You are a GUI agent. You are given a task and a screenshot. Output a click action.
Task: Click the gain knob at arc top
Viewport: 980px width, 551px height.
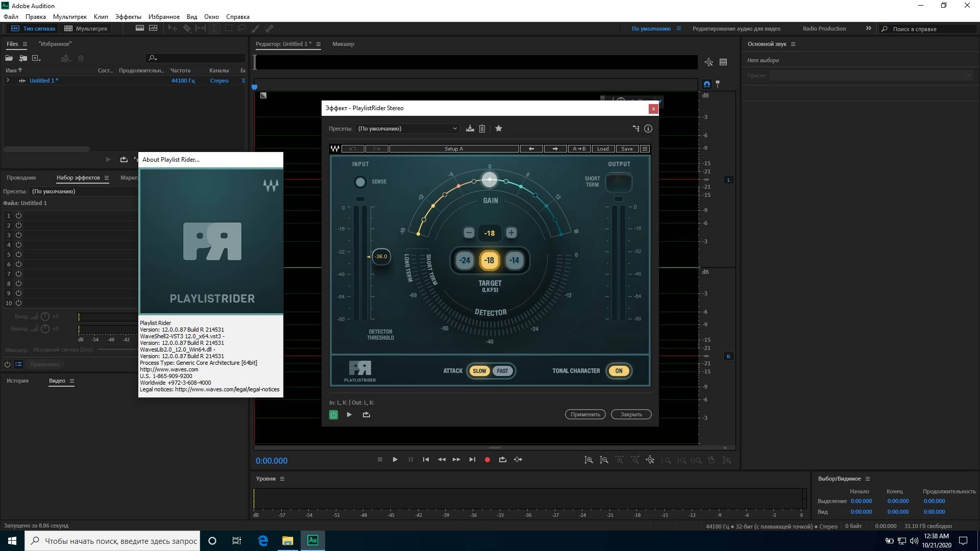click(489, 180)
